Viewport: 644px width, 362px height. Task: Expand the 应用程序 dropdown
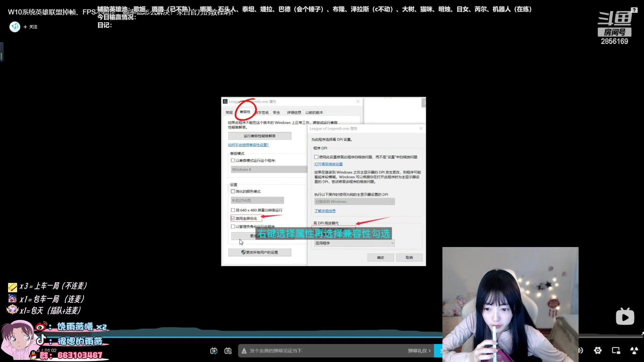[354, 243]
